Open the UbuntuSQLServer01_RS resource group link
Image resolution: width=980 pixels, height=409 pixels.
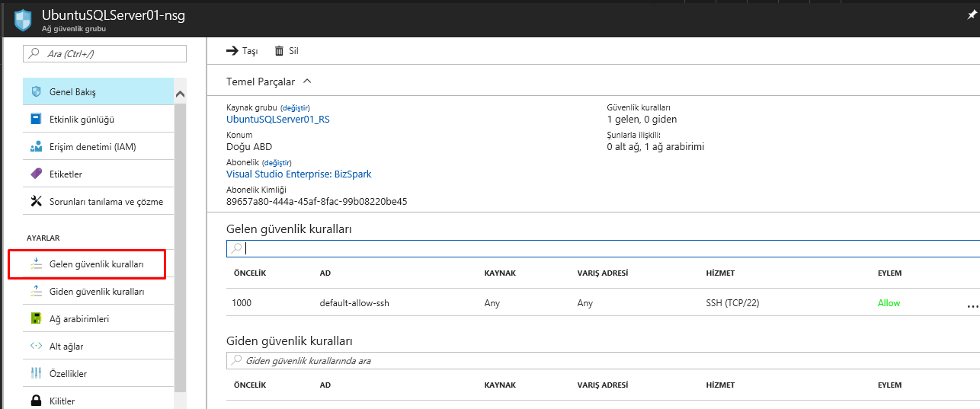[x=278, y=120]
